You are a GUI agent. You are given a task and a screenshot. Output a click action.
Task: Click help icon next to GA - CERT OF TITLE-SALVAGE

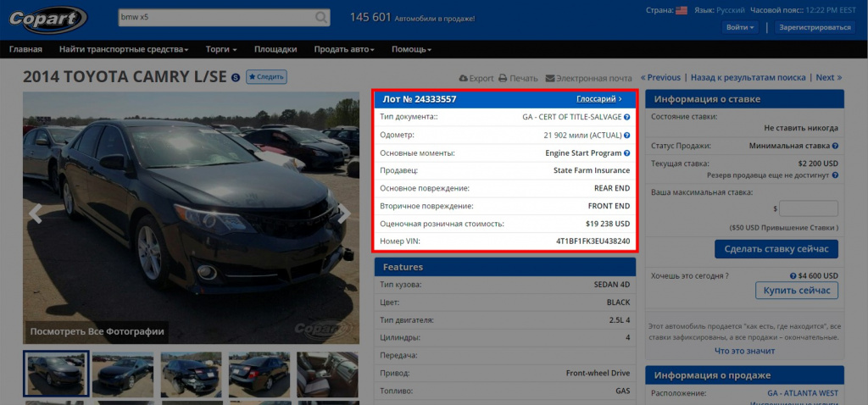pyautogui.click(x=626, y=117)
